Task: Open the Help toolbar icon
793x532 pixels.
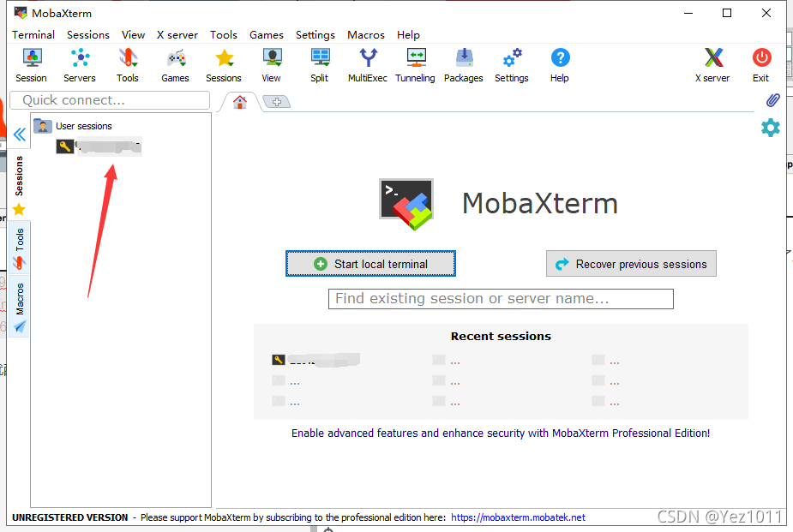Action: (x=560, y=66)
